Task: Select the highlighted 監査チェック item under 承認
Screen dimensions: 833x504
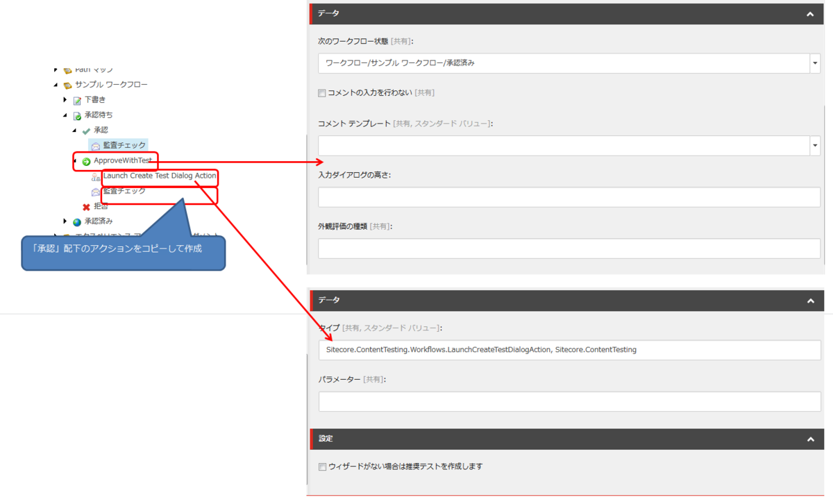Action: 124,145
